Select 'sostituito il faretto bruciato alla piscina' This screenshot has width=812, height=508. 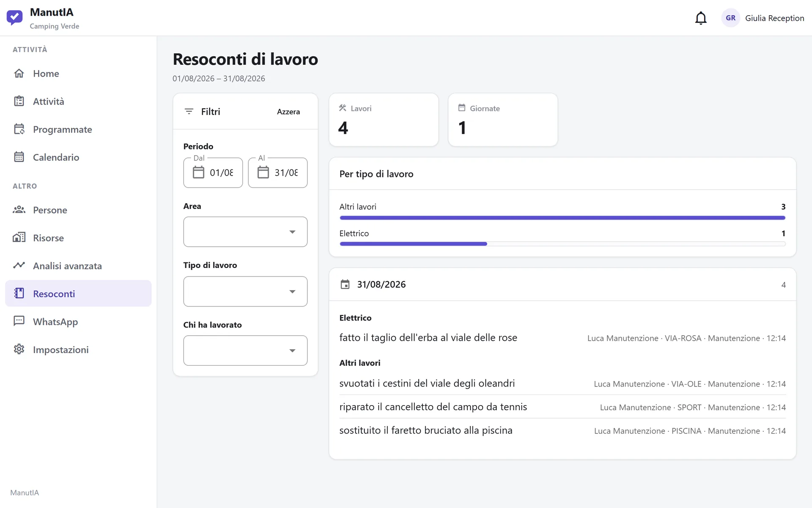click(x=425, y=431)
